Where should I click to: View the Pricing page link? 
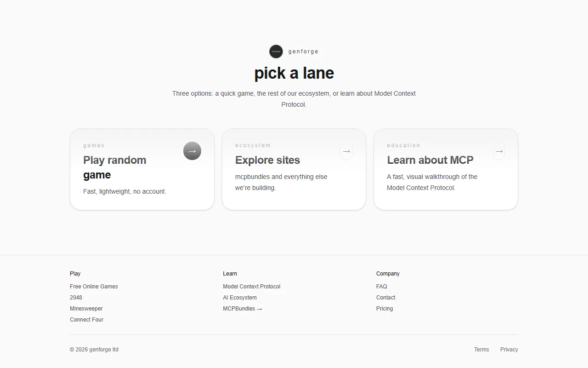pos(384,309)
